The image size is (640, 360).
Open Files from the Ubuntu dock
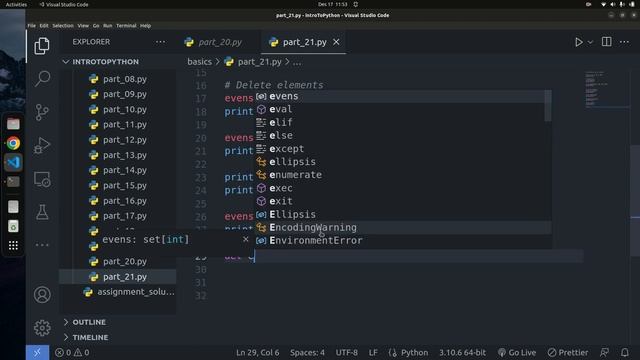13,123
